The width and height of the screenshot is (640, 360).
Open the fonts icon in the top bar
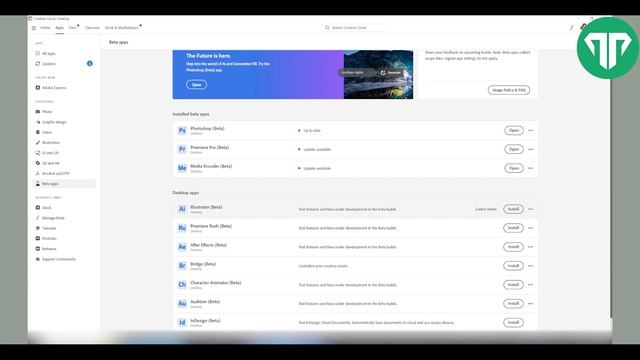point(571,28)
